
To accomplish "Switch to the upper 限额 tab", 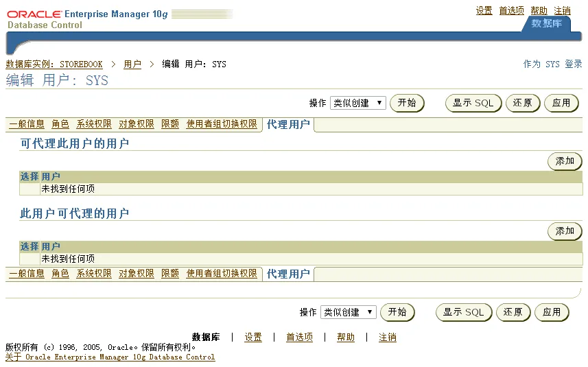I will (x=170, y=123).
